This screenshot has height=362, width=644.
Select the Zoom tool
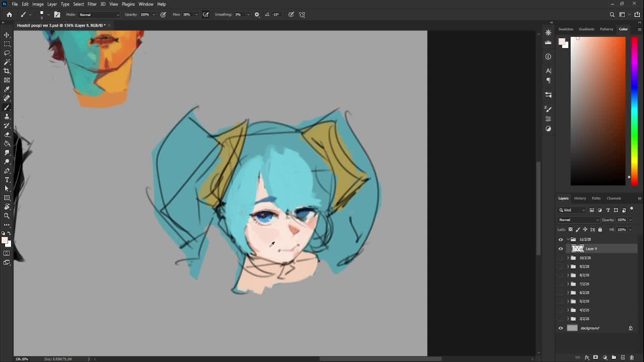pos(7,216)
